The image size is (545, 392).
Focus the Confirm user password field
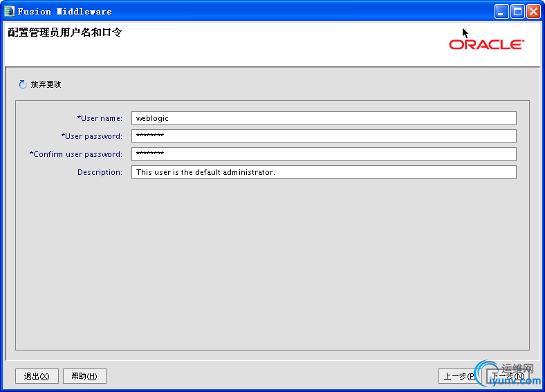pos(324,154)
